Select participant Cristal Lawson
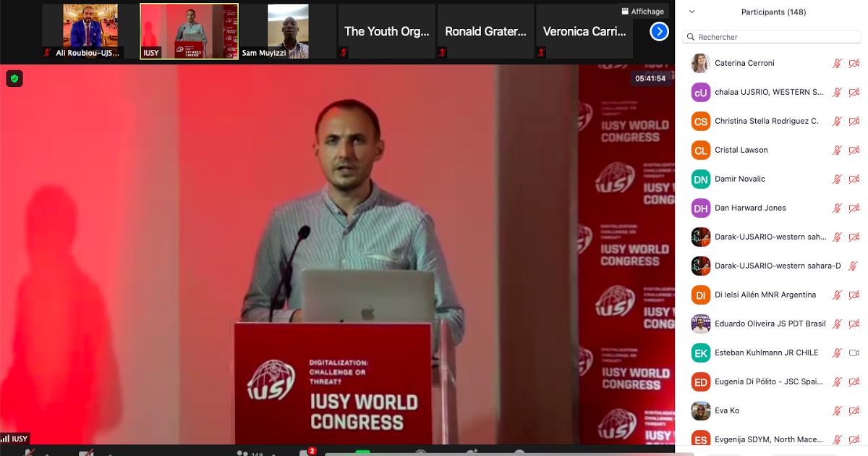868x456 pixels. [772, 150]
